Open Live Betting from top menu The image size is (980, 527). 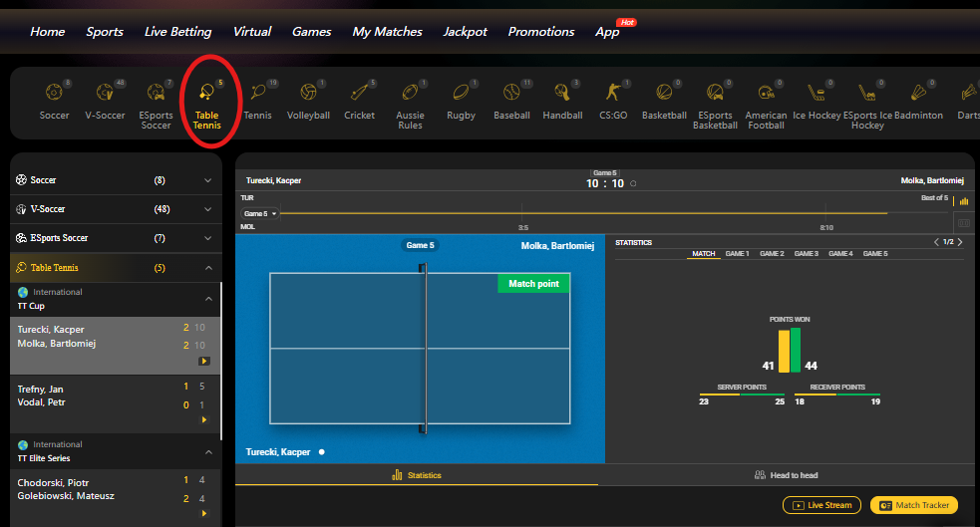177,31
